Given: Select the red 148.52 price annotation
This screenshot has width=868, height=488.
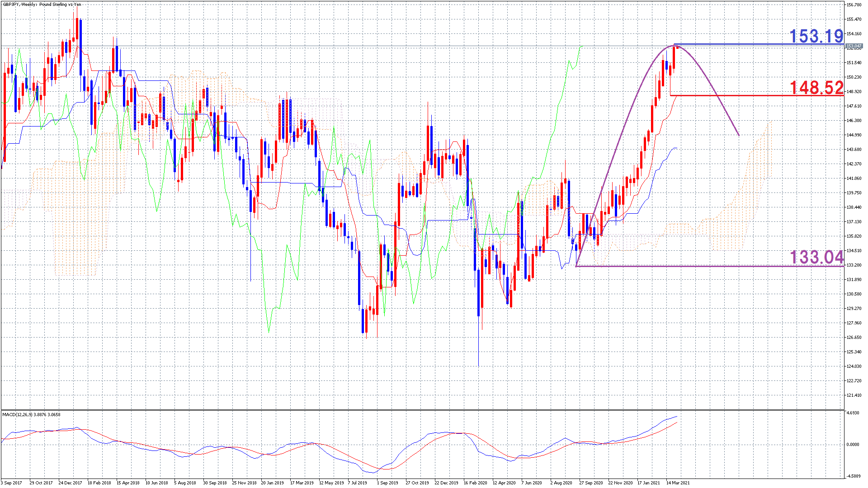Looking at the screenshot, I should pos(816,87).
